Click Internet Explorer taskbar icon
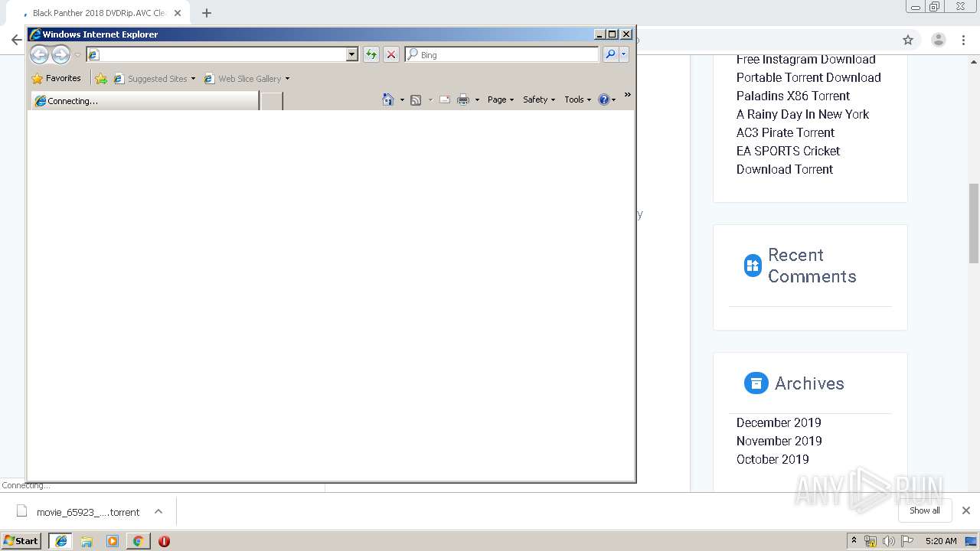This screenshot has height=551, width=980. 61,541
